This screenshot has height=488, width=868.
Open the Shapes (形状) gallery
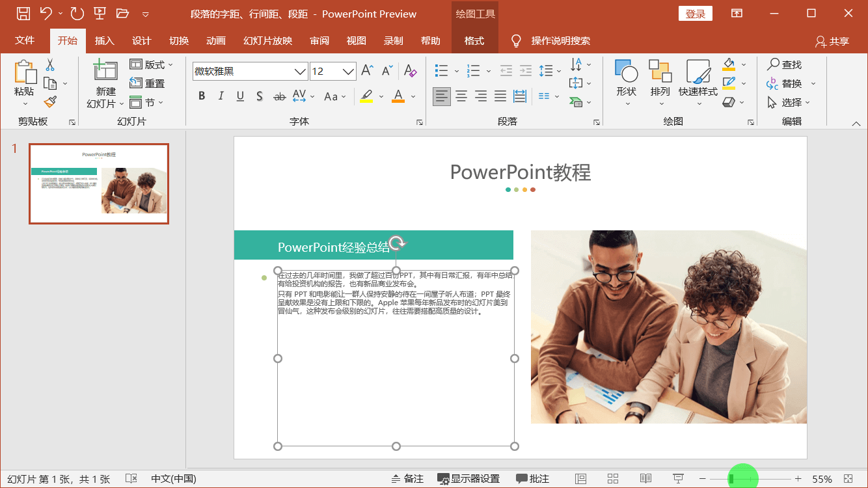tap(627, 83)
